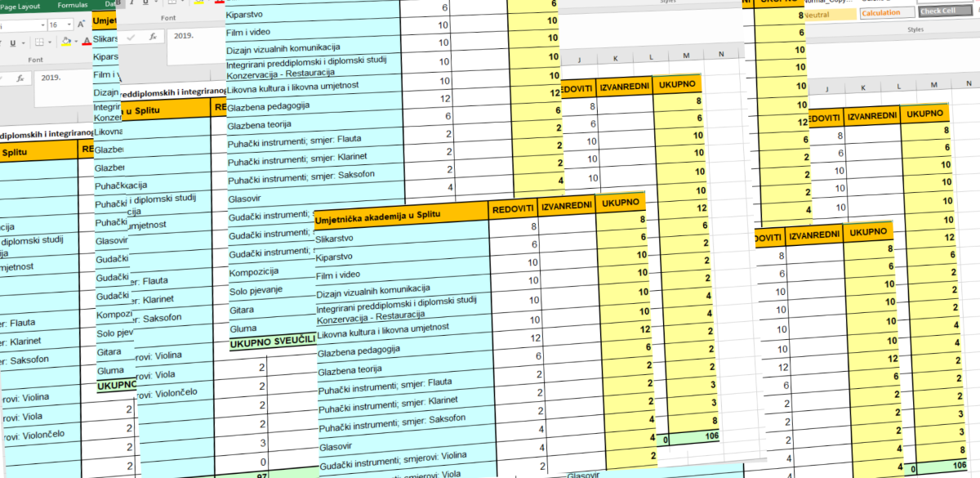Click the red Font Color icon
The image size is (980, 478).
pyautogui.click(x=87, y=42)
